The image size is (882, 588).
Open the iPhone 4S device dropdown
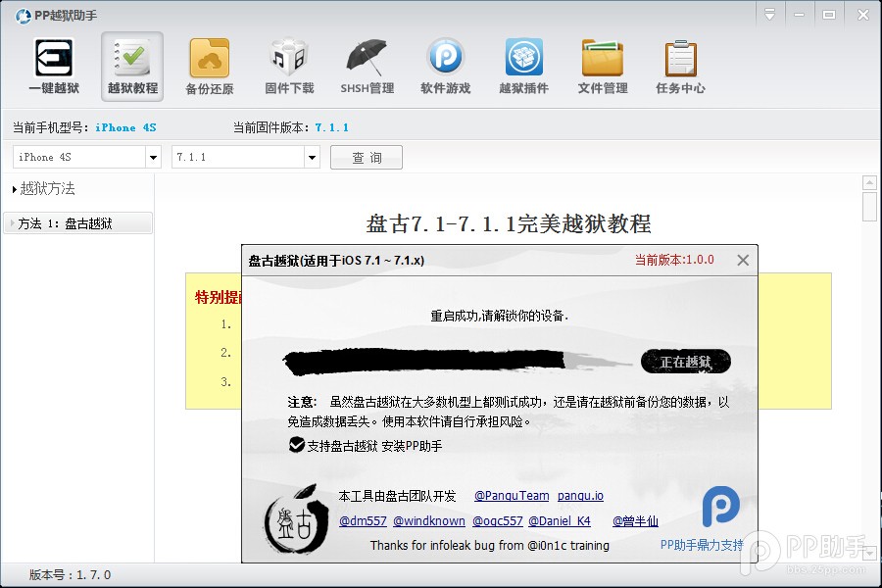(x=86, y=157)
